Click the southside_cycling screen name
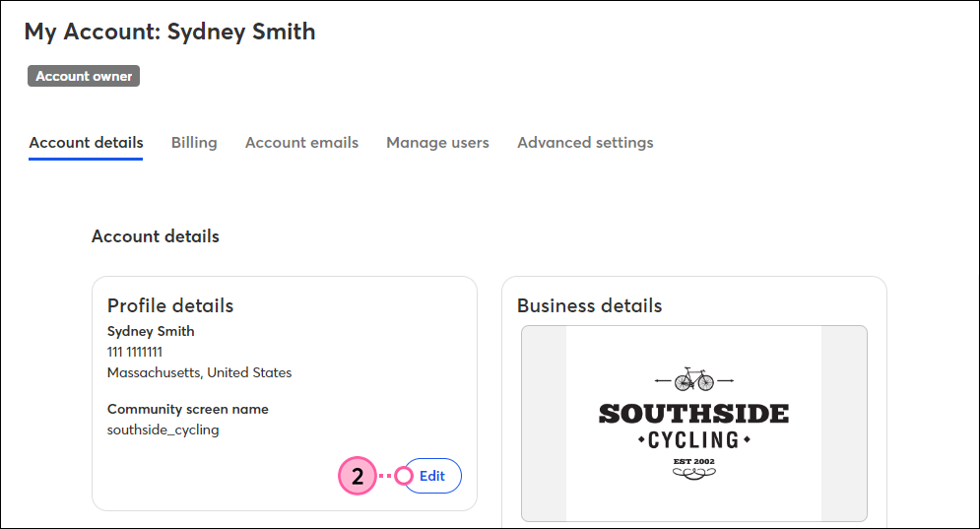 pos(163,430)
